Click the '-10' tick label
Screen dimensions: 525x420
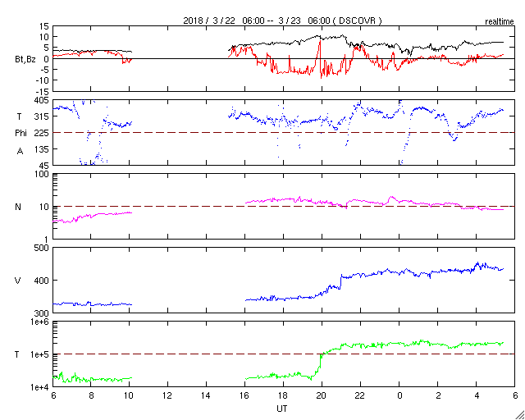(x=42, y=80)
